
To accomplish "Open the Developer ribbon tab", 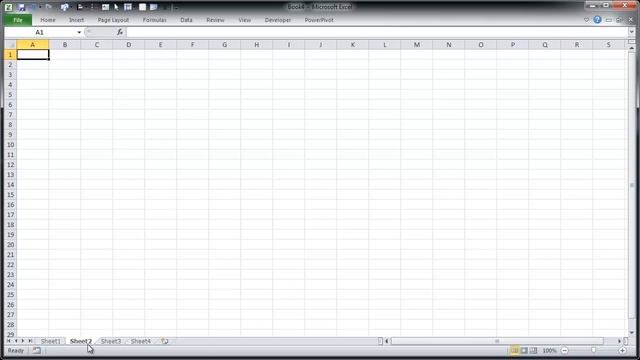I will click(x=278, y=20).
